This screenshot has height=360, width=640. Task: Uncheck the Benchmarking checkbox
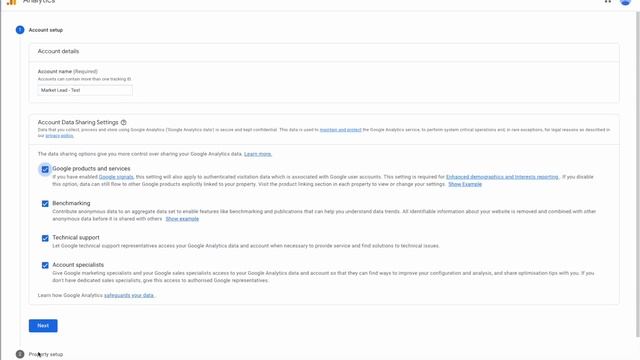coord(45,204)
